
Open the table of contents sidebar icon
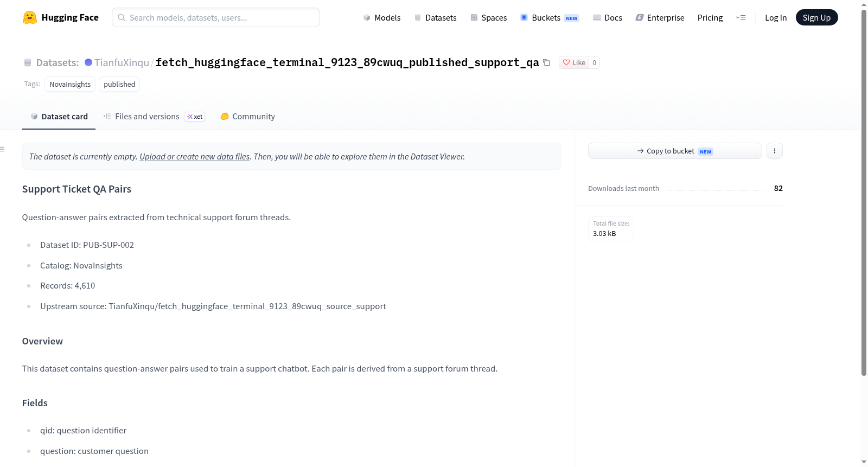2,149
